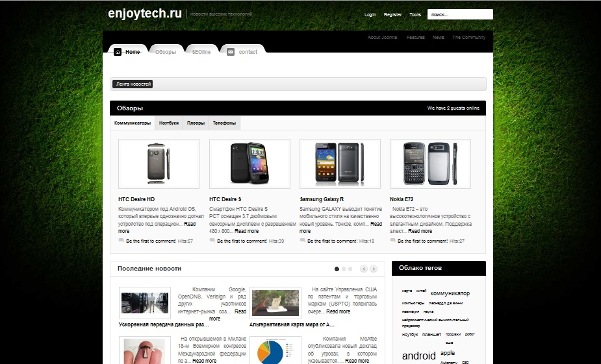Image resolution: width=601 pixels, height=364 pixels.
Task: Open Features menu item
Action: 415,38
